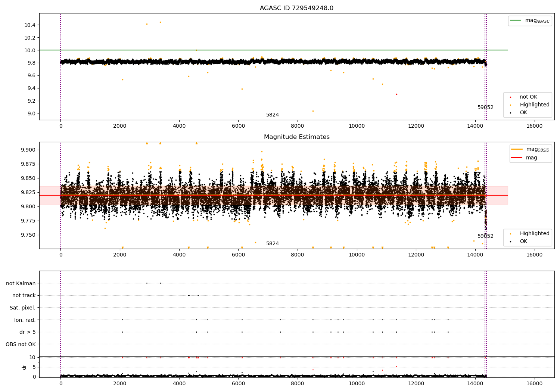Click the lowest orange outlier near magnitude 9.0
This screenshot has width=560, height=392.
click(x=313, y=111)
